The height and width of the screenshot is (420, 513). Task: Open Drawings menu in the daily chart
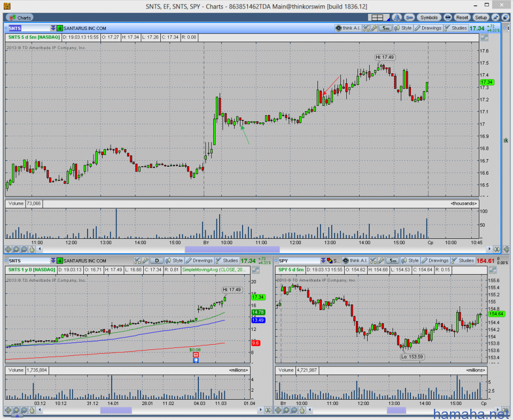pos(199,261)
